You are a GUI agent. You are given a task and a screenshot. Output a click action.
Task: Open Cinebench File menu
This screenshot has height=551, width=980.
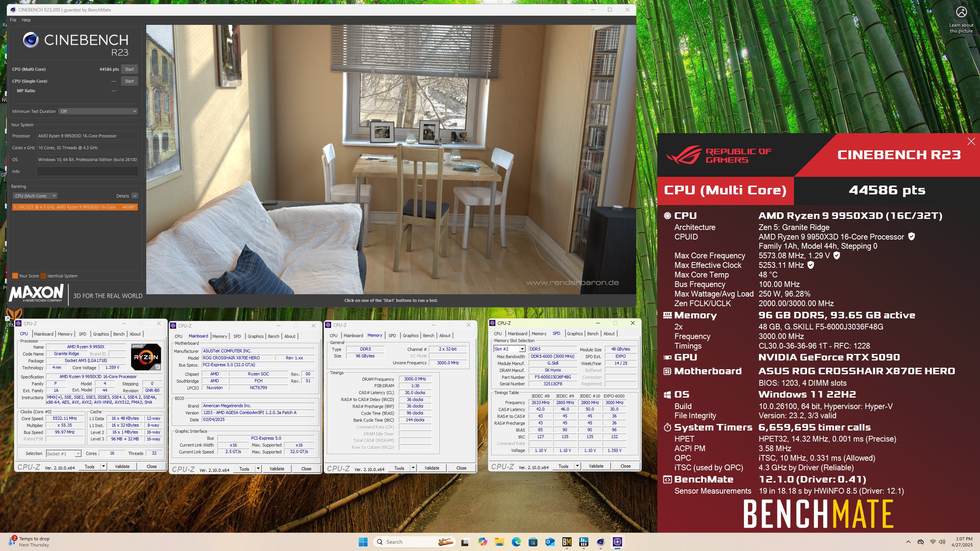[13, 20]
